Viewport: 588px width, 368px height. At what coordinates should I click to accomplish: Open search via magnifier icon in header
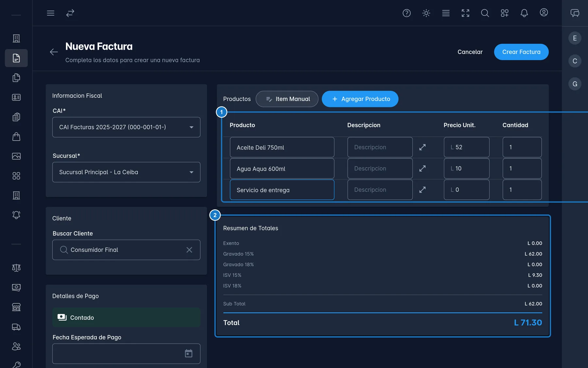click(485, 13)
